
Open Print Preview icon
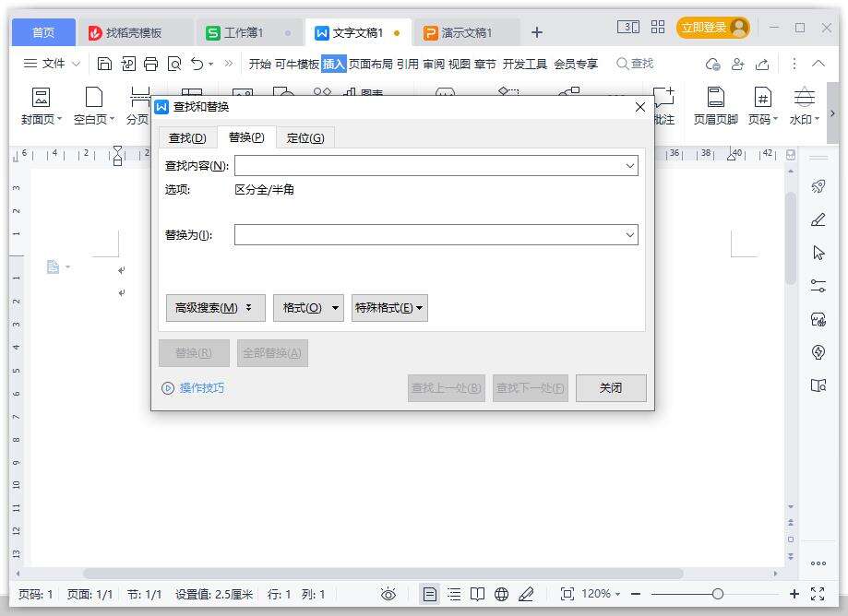174,64
